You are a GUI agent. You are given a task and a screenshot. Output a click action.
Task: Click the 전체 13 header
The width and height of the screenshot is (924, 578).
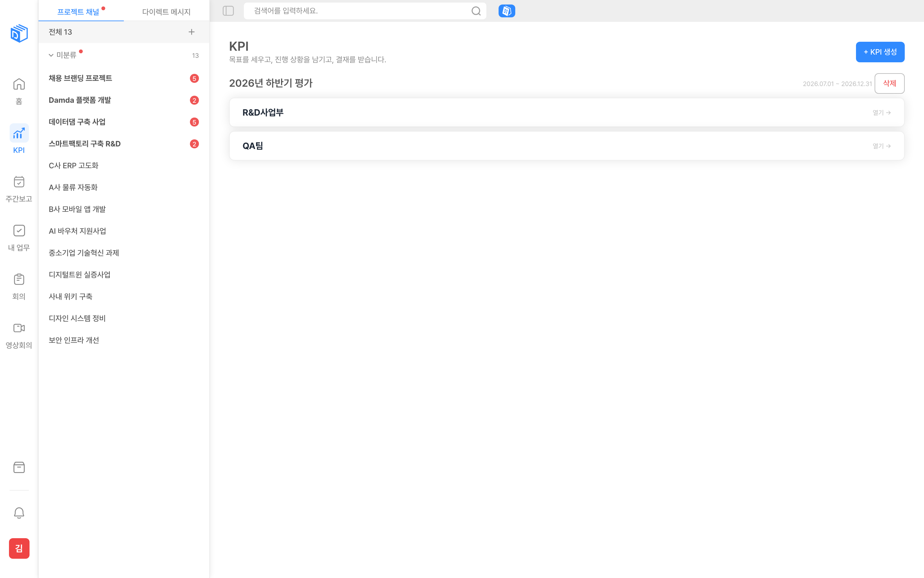[x=60, y=32]
